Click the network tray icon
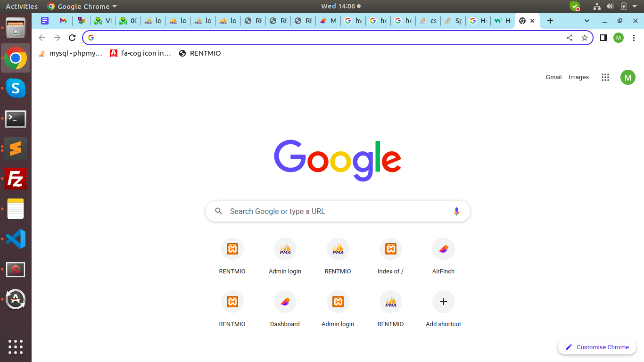This screenshot has height=362, width=644. point(597,6)
